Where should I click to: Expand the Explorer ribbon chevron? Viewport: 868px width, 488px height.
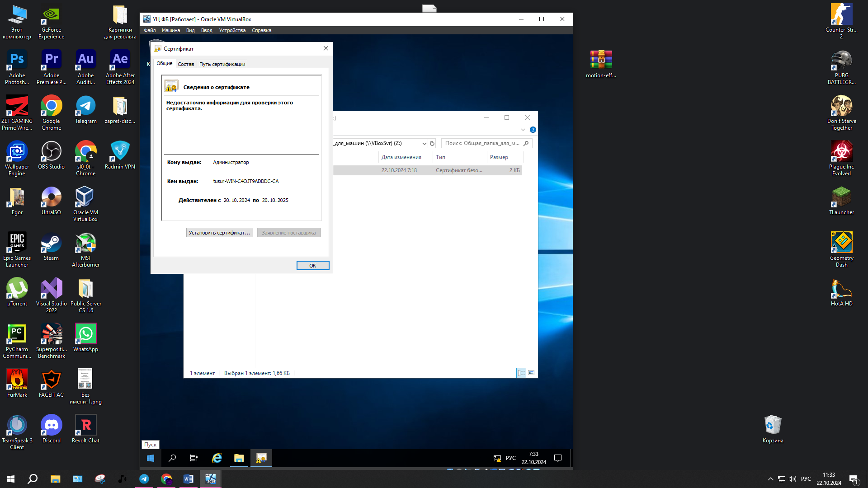(x=523, y=130)
